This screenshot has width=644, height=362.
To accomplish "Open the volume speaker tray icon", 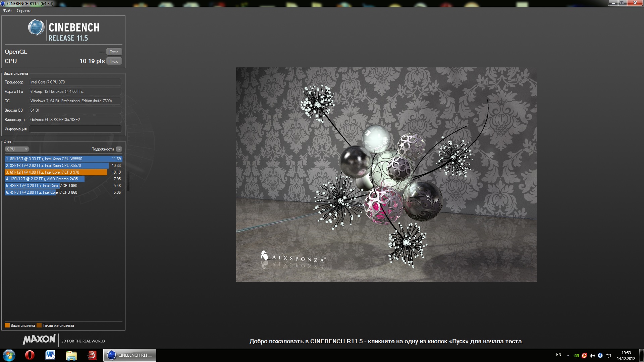I will pyautogui.click(x=592, y=356).
